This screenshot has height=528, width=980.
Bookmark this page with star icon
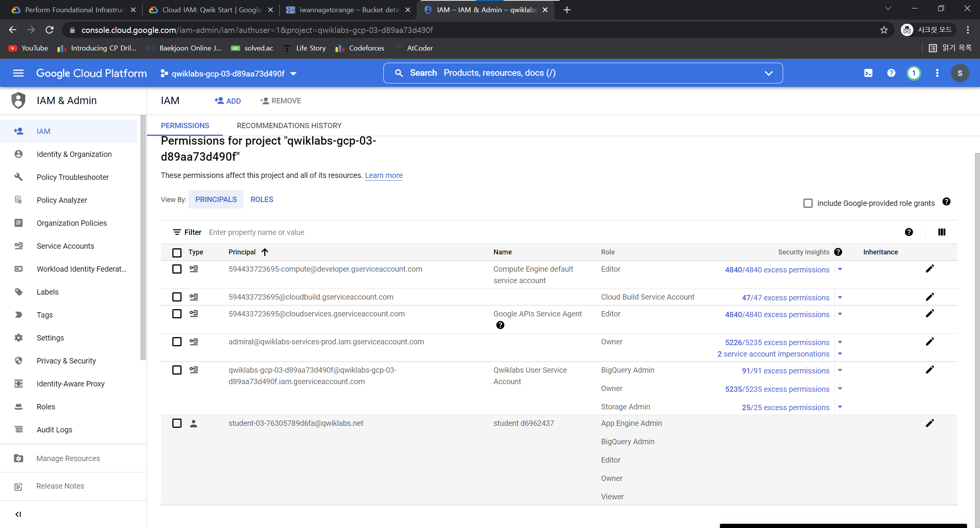(x=883, y=30)
